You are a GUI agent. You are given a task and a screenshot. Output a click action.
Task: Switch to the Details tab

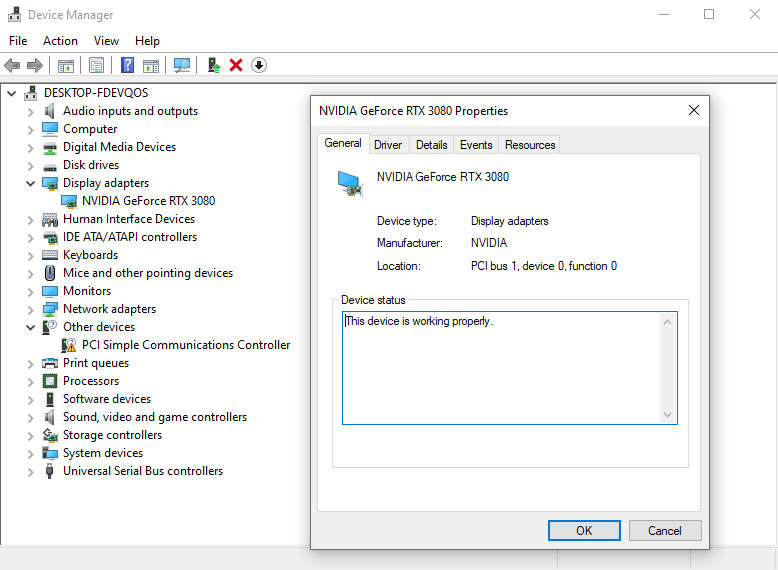(x=431, y=145)
